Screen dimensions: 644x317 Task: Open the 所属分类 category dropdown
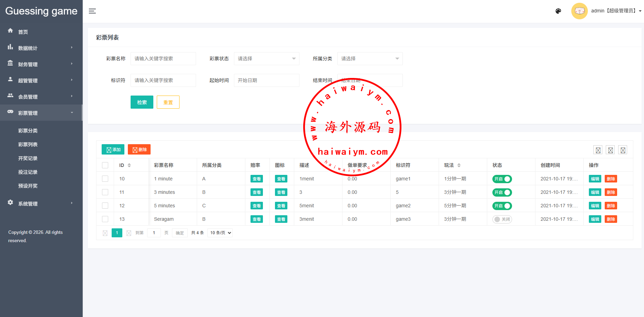[370, 59]
